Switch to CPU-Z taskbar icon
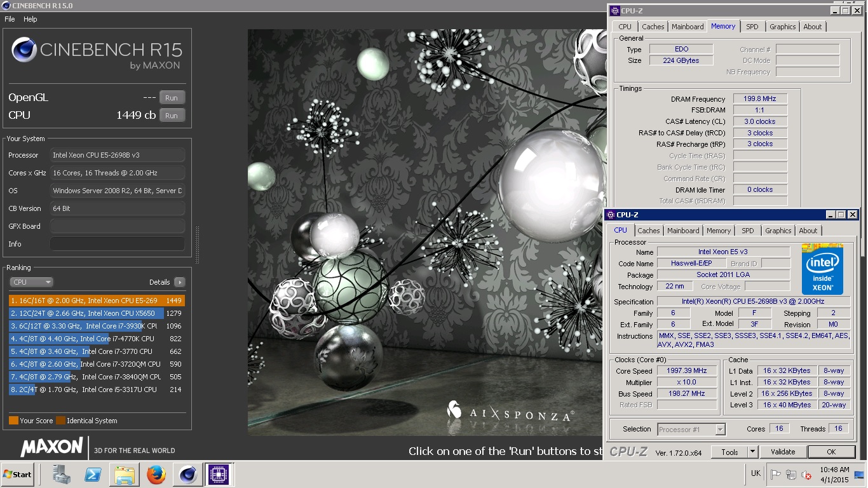Image resolution: width=868 pixels, height=488 pixels. click(219, 474)
